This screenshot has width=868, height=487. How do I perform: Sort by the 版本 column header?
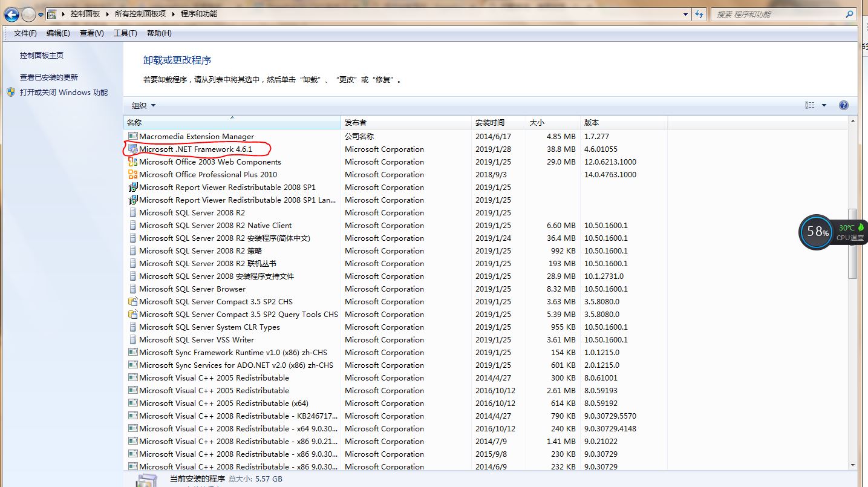pos(624,123)
